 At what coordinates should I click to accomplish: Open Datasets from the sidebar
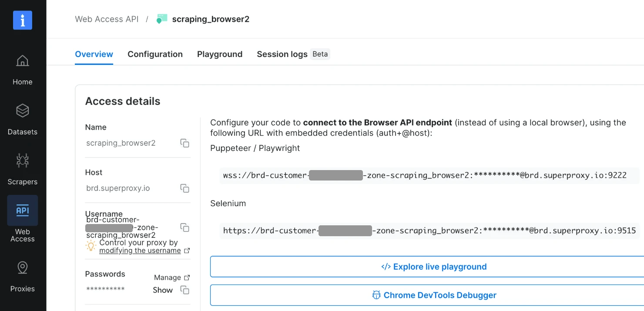tap(23, 120)
